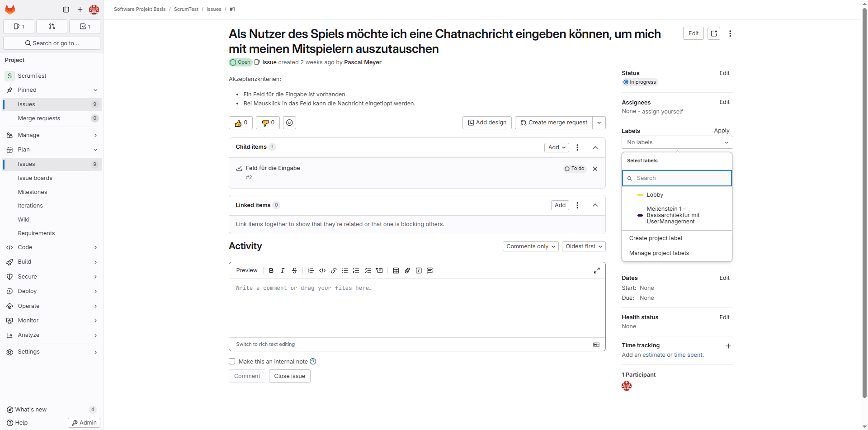
Task: Check Make this an internal note
Action: tap(232, 361)
